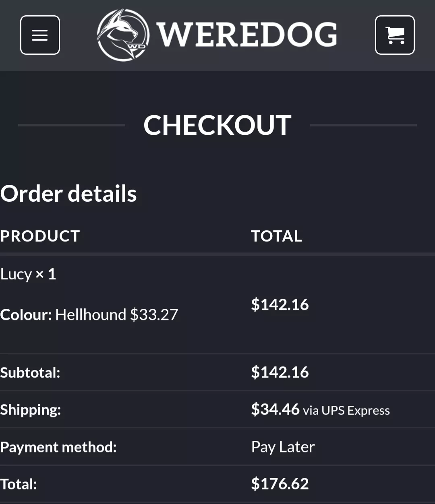This screenshot has height=504, width=435.
Task: Select the cart button's trolley symbol
Action: (x=394, y=35)
